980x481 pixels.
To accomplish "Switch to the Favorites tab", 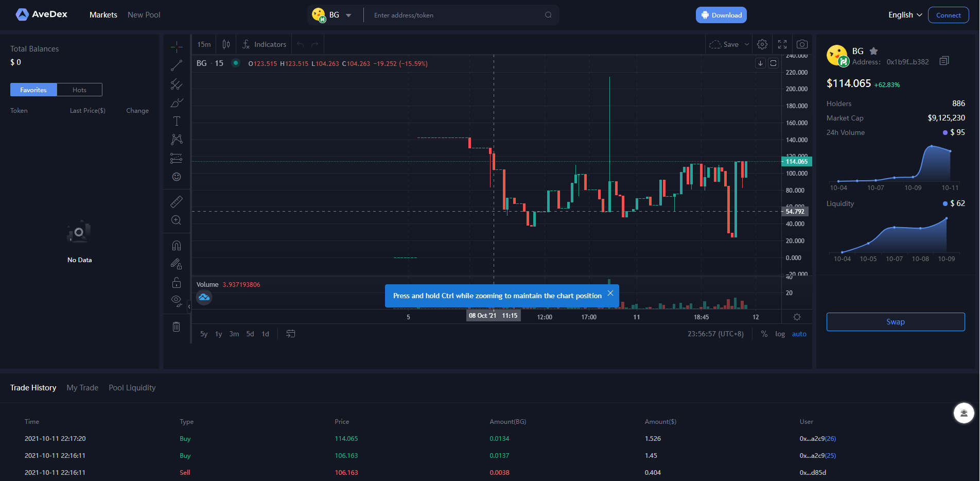I will point(33,90).
